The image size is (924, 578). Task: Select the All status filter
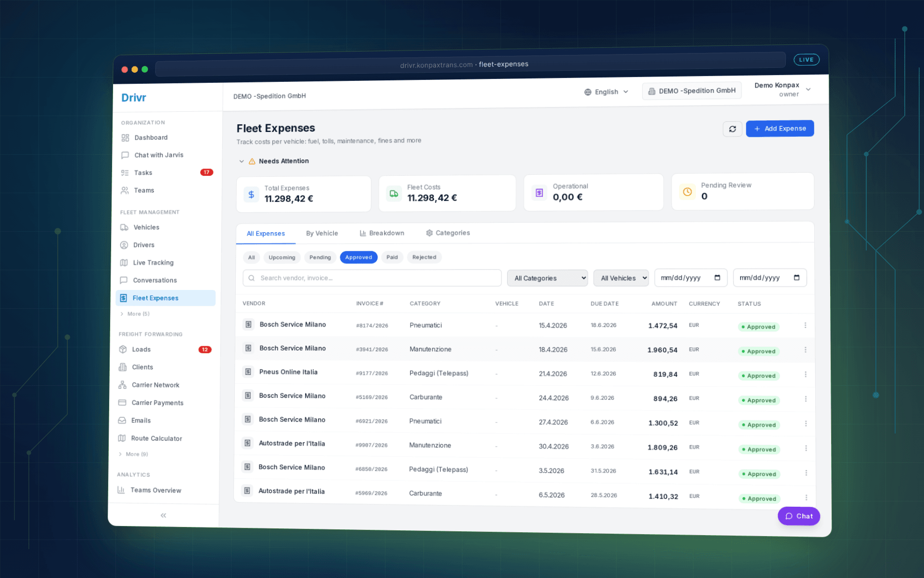tap(251, 258)
